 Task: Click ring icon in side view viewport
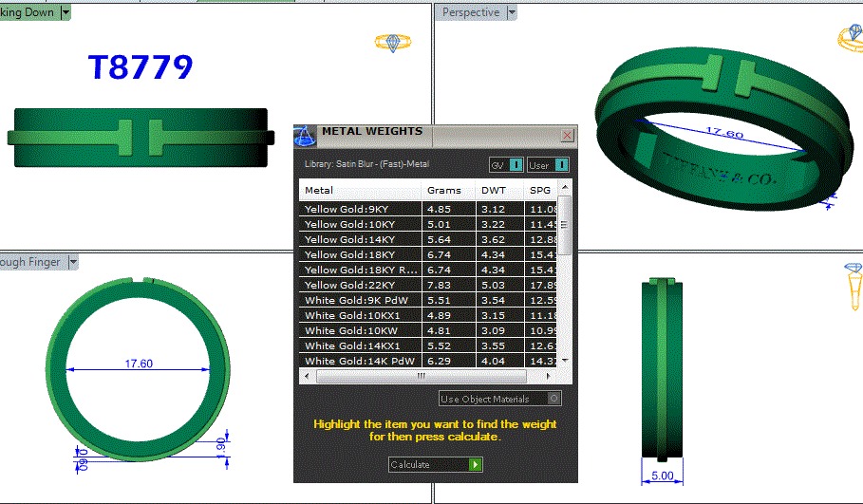click(852, 282)
